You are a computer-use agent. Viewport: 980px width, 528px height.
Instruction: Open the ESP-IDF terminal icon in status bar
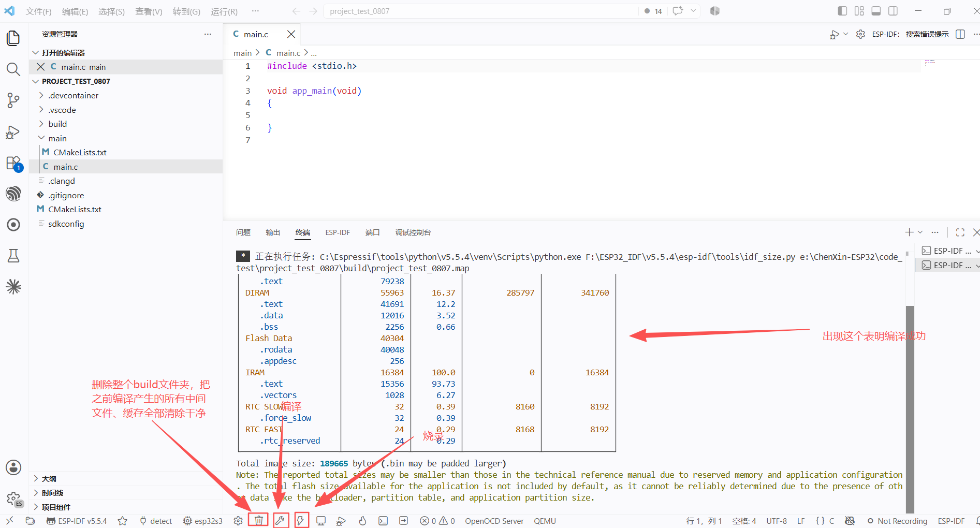[x=383, y=521]
